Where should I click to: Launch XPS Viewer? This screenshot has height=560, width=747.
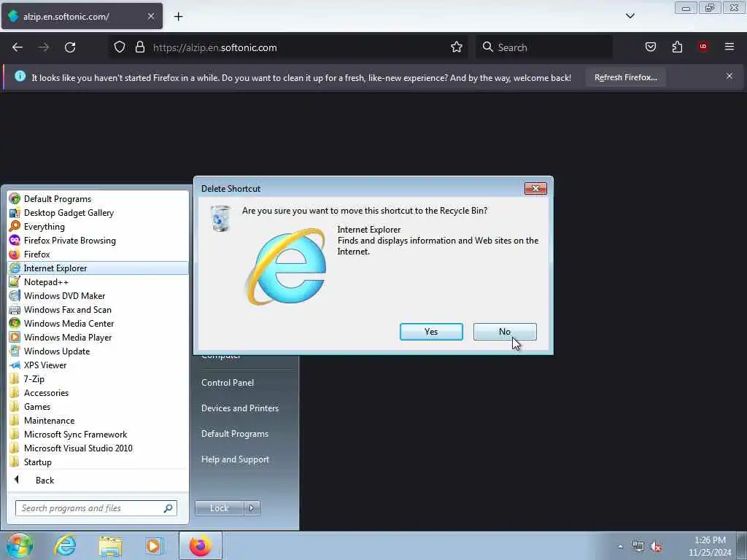pos(98,365)
